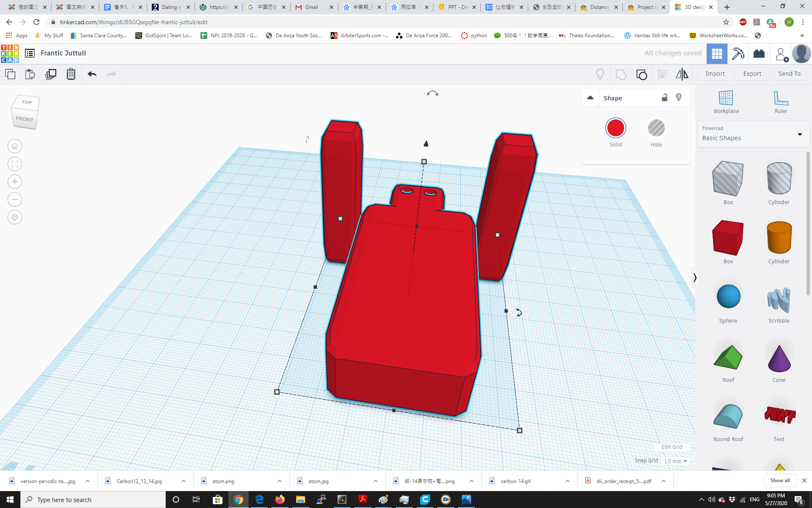The height and width of the screenshot is (508, 812).
Task: Reset view with Home view button
Action: click(x=15, y=146)
